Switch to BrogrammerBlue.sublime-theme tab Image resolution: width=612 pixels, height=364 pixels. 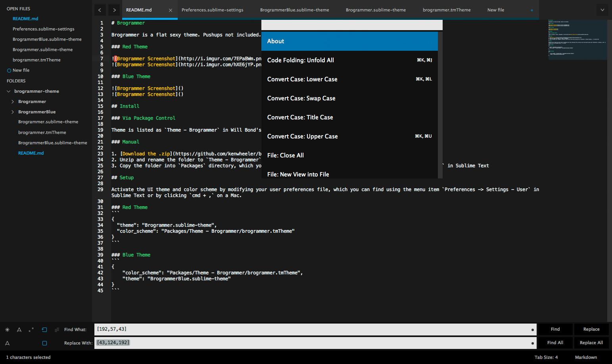pyautogui.click(x=294, y=10)
